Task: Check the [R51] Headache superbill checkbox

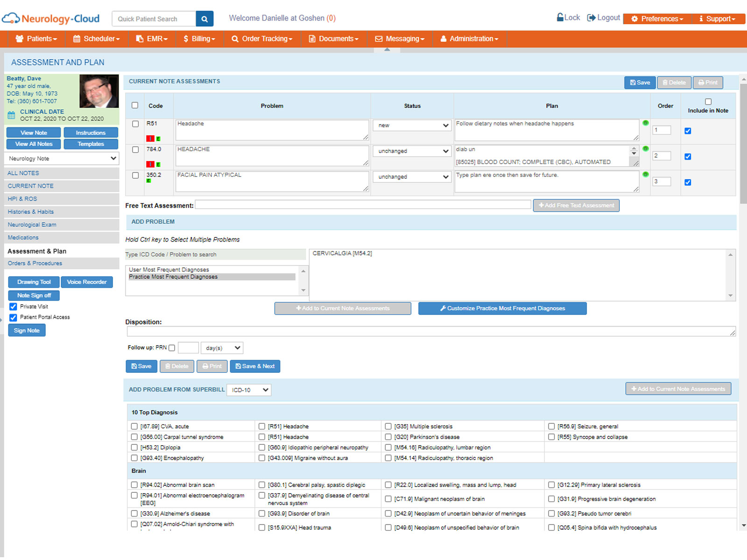Action: (262, 426)
